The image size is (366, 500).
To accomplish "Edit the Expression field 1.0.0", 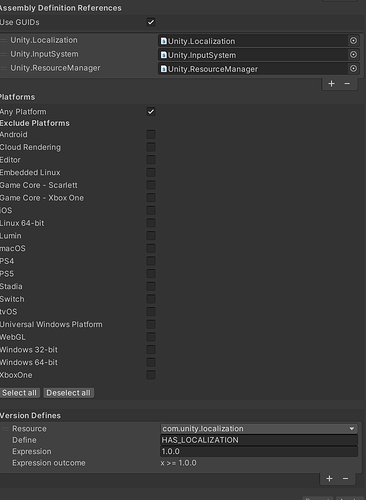I will point(259,451).
